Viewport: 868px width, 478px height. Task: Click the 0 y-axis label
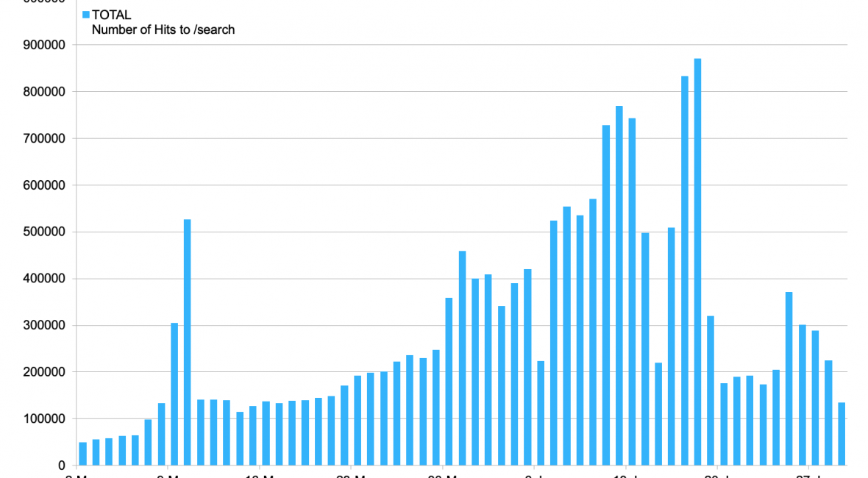63,465
